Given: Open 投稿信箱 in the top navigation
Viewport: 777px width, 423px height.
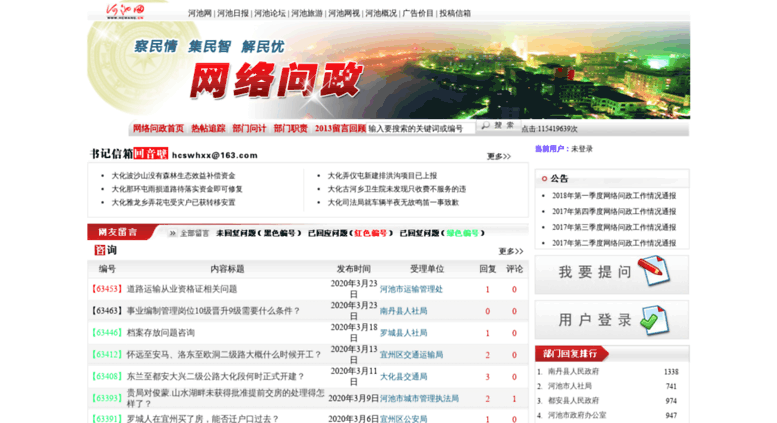Looking at the screenshot, I should click(x=455, y=13).
